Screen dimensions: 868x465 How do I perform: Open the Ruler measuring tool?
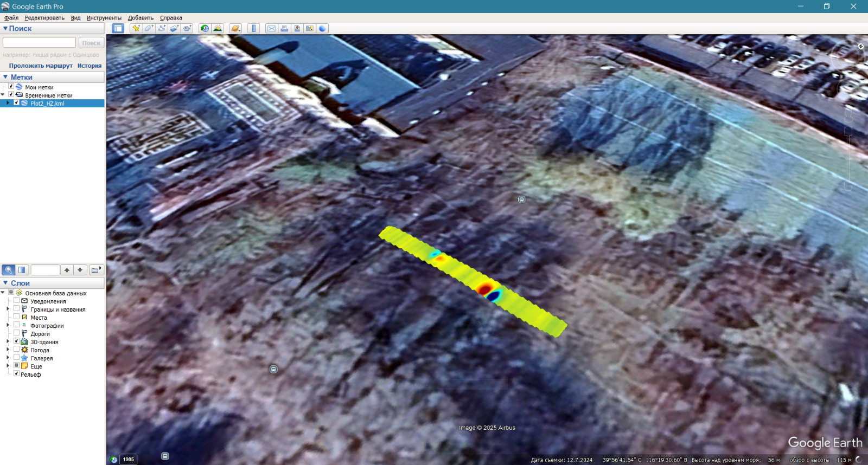[253, 28]
